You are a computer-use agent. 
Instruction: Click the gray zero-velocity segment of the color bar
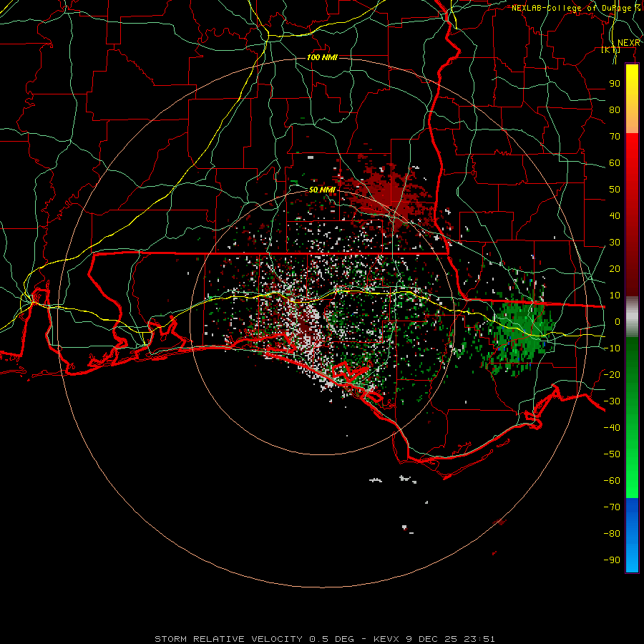coord(632,317)
